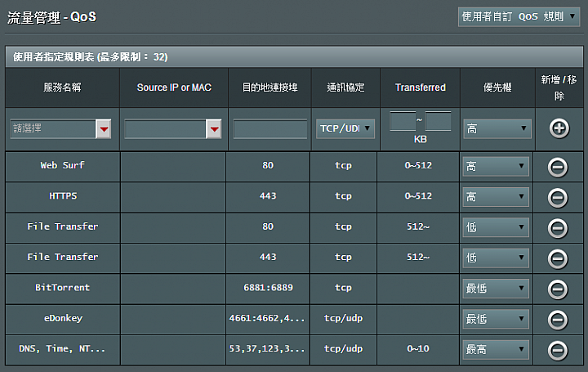The height and width of the screenshot is (372, 588).
Task: Change priority of the eDonkey rule
Action: click(x=496, y=319)
